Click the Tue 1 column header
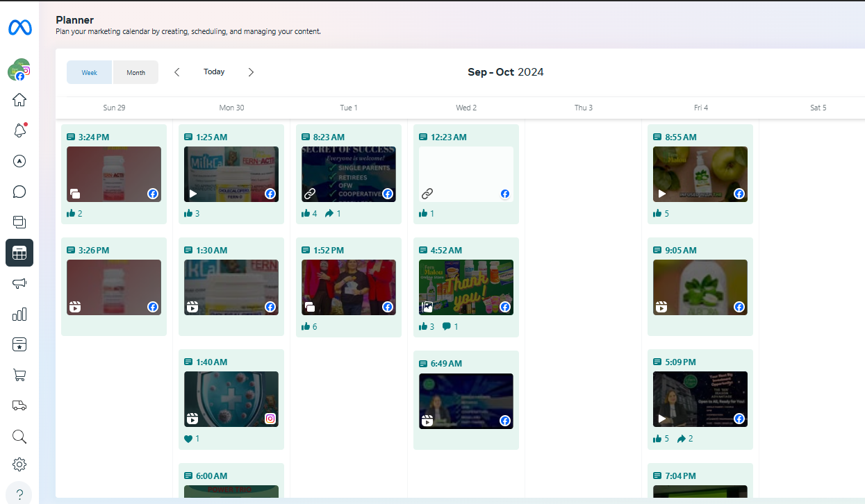Image resolution: width=865 pixels, height=504 pixels. tap(349, 108)
